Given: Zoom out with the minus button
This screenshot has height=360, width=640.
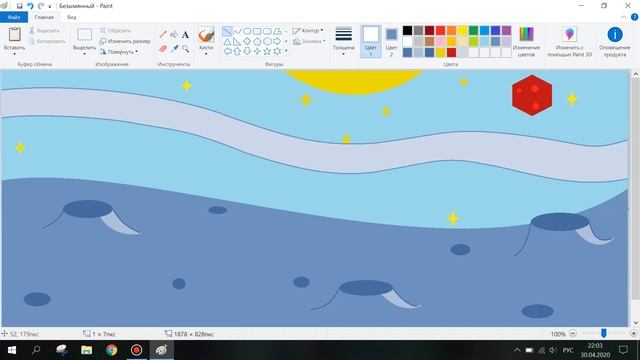Looking at the screenshot, I should [573, 333].
